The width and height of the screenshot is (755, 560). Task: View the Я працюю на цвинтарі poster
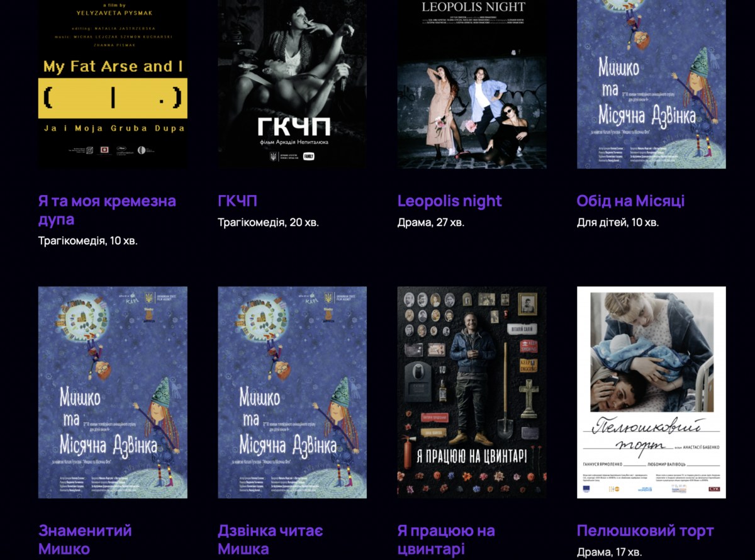[x=472, y=393]
